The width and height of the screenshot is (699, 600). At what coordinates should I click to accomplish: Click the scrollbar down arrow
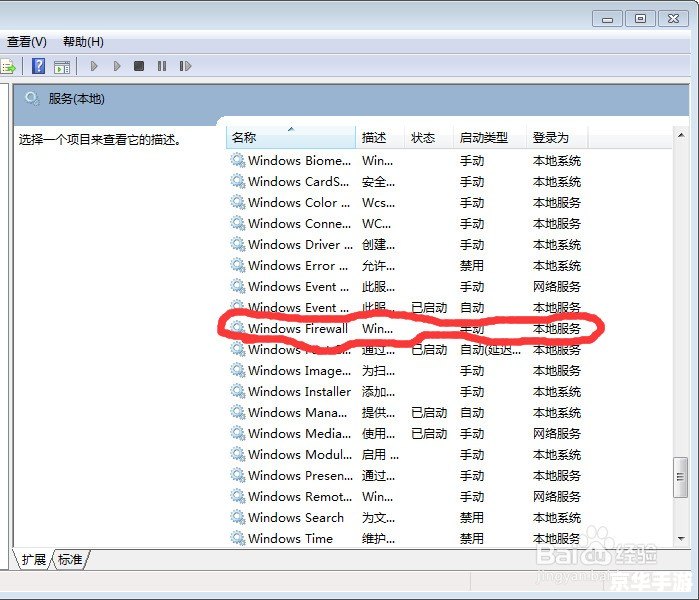pyautogui.click(x=681, y=539)
